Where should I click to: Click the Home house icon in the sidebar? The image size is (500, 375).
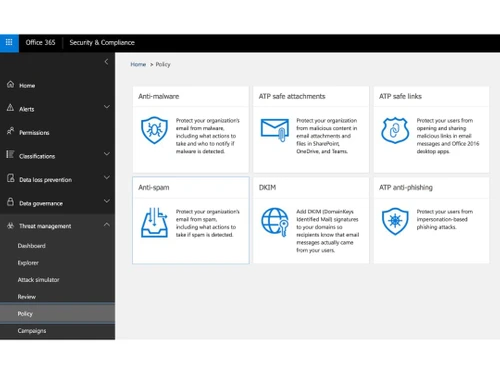click(x=11, y=85)
